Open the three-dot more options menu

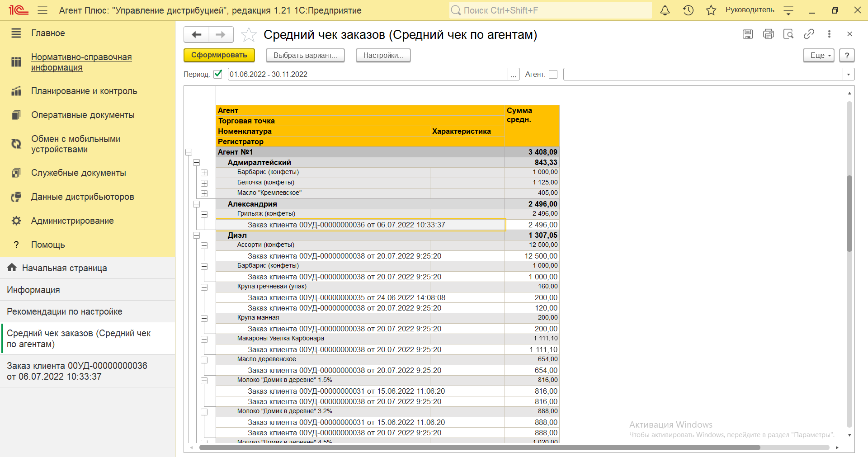point(829,34)
